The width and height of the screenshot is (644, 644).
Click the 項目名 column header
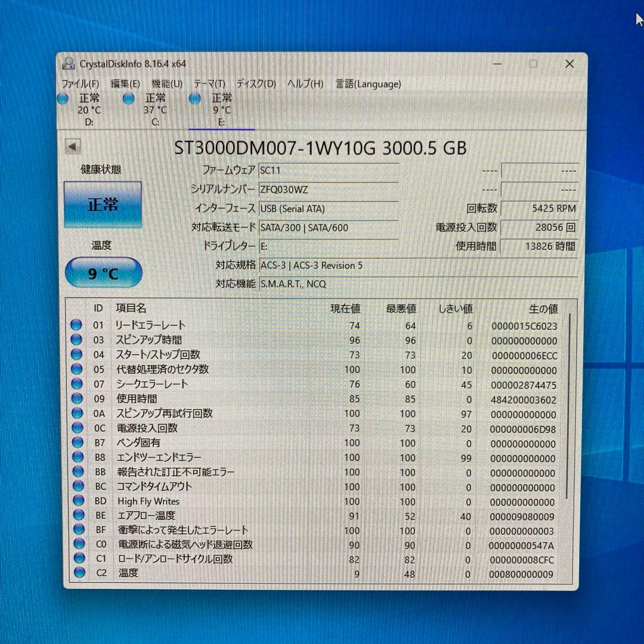click(131, 308)
